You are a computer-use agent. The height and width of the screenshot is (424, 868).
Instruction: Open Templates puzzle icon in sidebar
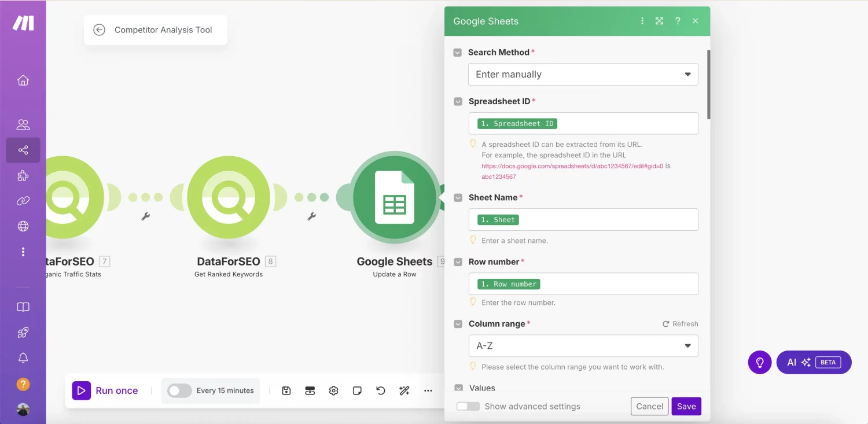[23, 176]
